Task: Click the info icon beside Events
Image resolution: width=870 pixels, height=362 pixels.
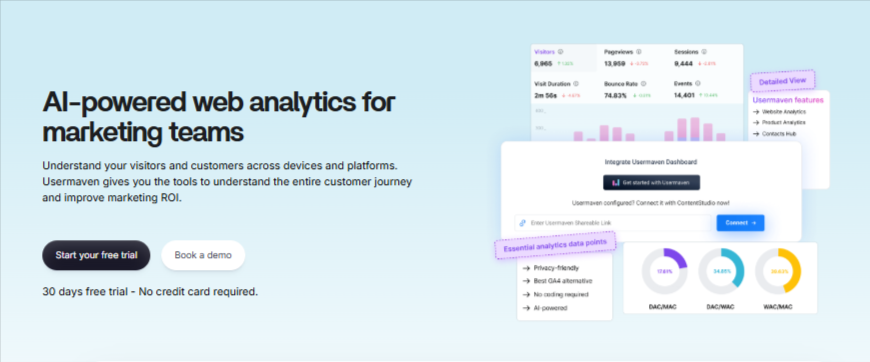Action: point(697,84)
